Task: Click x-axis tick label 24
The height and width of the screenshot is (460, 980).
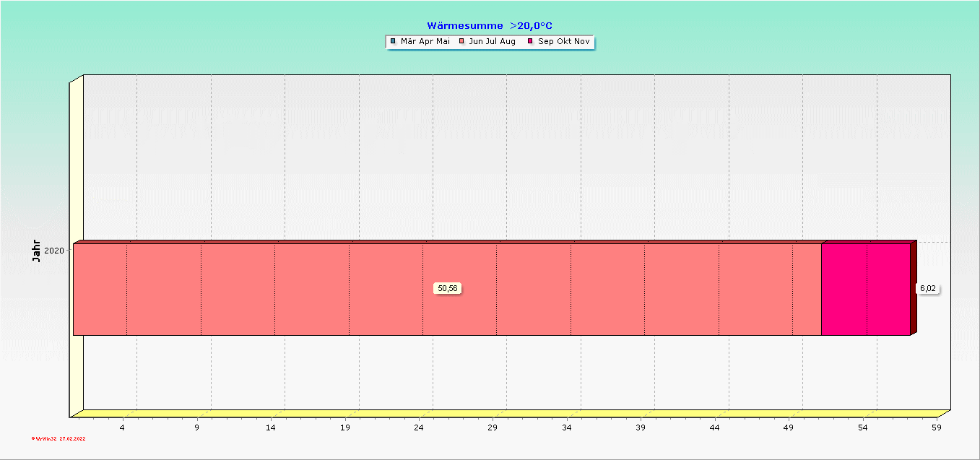Action: coord(419,428)
